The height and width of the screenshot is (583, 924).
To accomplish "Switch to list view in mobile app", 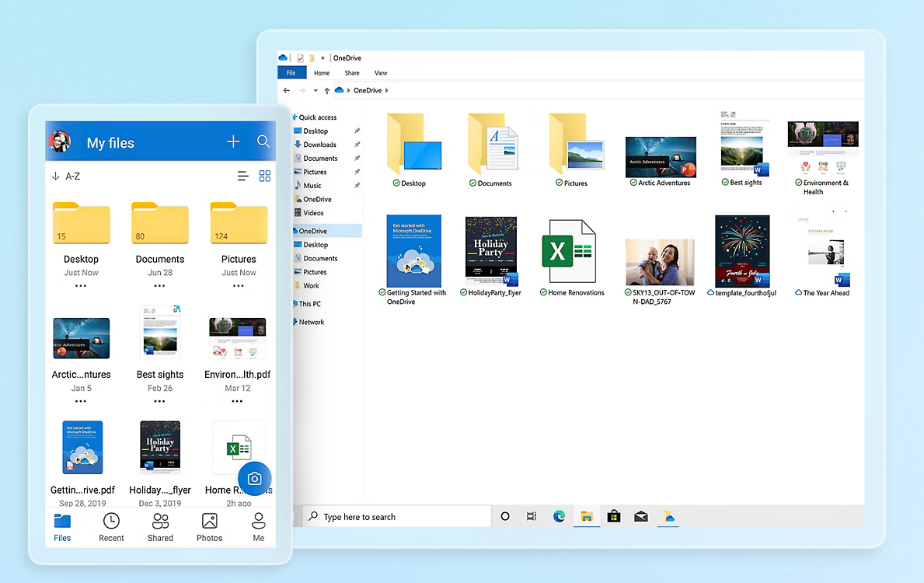I will pyautogui.click(x=242, y=176).
